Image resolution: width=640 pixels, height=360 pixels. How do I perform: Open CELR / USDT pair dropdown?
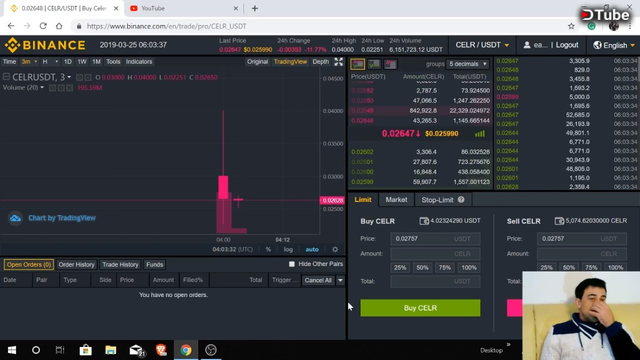click(x=482, y=45)
